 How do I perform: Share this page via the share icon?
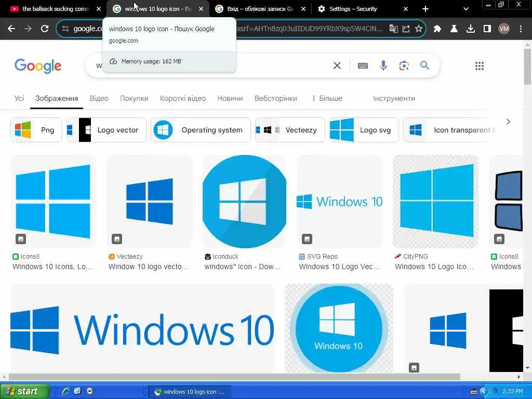pos(406,29)
